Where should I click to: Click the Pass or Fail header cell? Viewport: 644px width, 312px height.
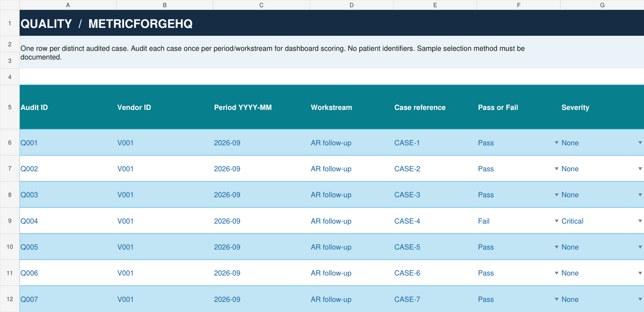point(518,107)
